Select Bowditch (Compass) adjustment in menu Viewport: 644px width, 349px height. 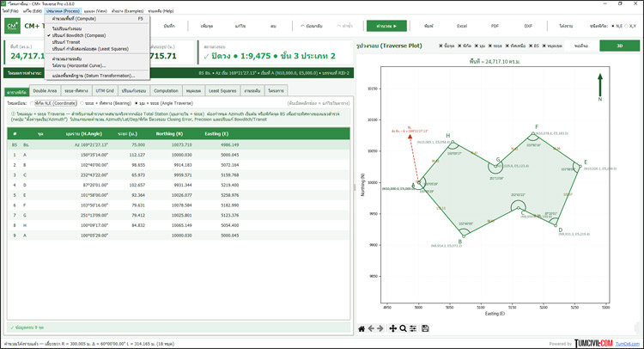click(x=79, y=35)
